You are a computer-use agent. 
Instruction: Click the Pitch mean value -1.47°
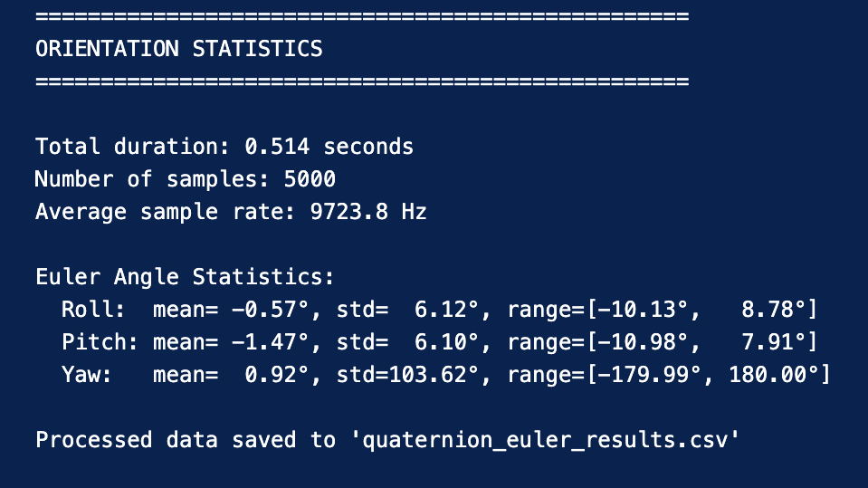(271, 343)
